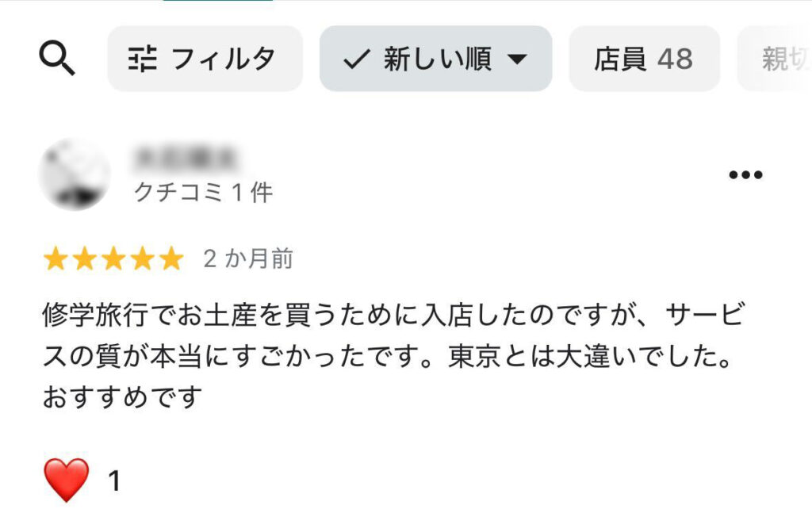812x532 pixels.
Task: Click the sliders icon in フィルタ
Action: [x=144, y=59]
